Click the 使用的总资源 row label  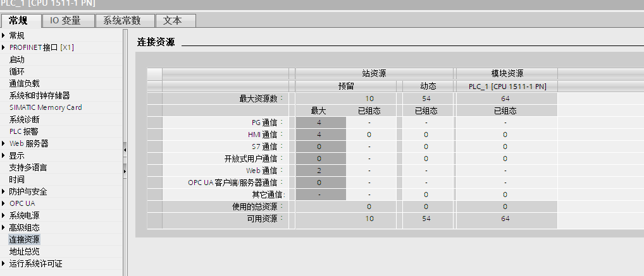coord(258,207)
